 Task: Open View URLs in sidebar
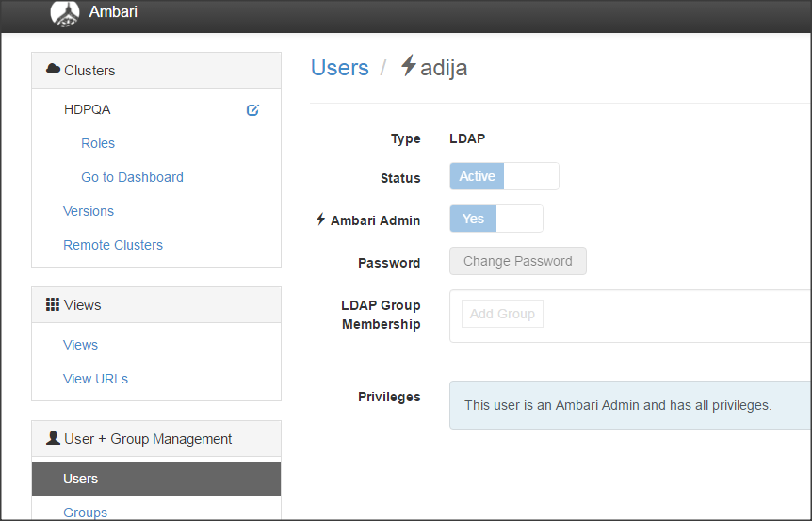[x=95, y=379]
